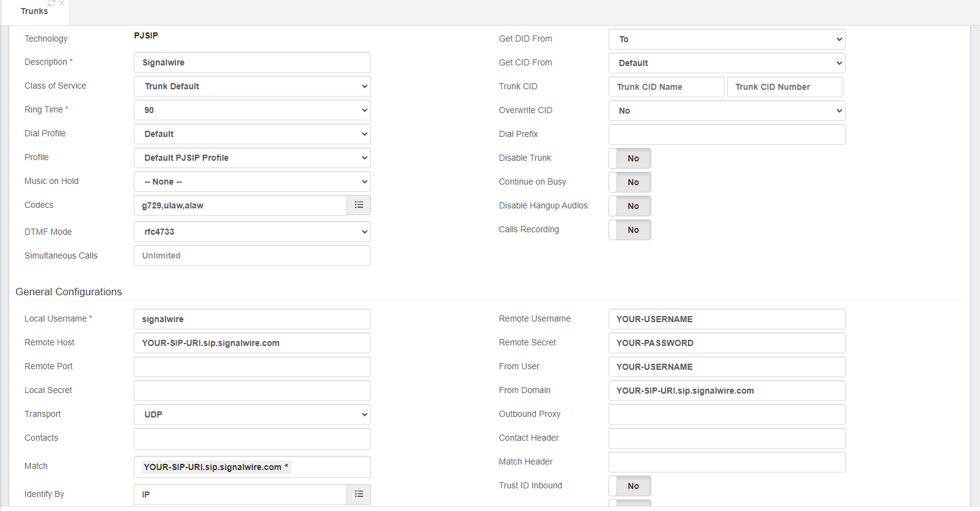Toggle Disable Hangup Audios switch
This screenshot has height=511, width=980.
(x=630, y=206)
